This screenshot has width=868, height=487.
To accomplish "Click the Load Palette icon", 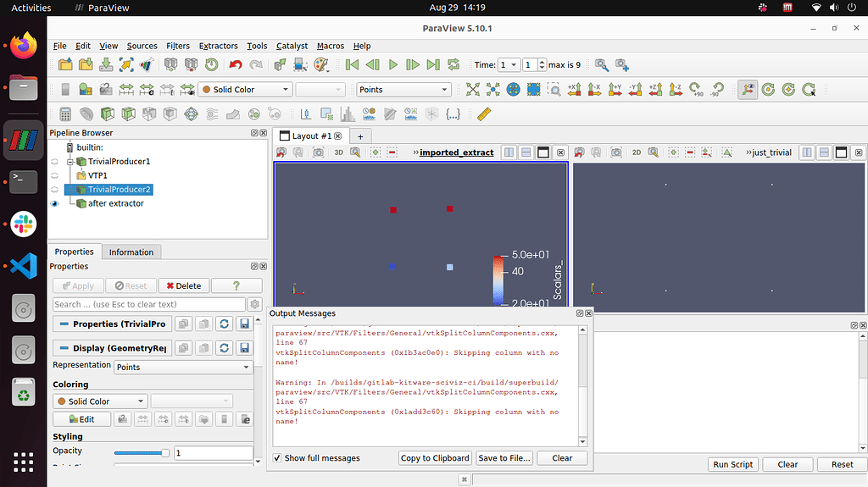I will [320, 65].
